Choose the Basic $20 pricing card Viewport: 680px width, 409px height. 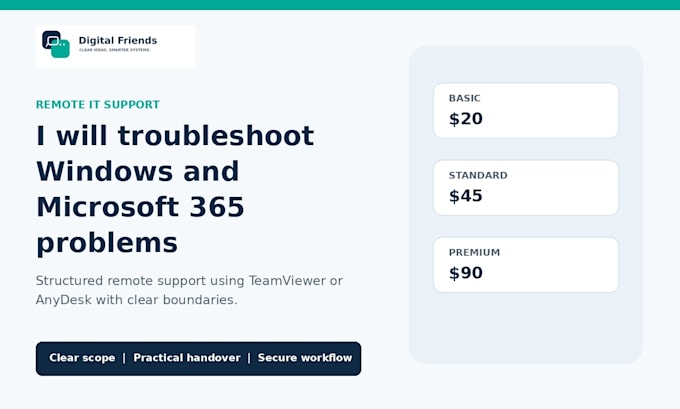pyautogui.click(x=526, y=111)
